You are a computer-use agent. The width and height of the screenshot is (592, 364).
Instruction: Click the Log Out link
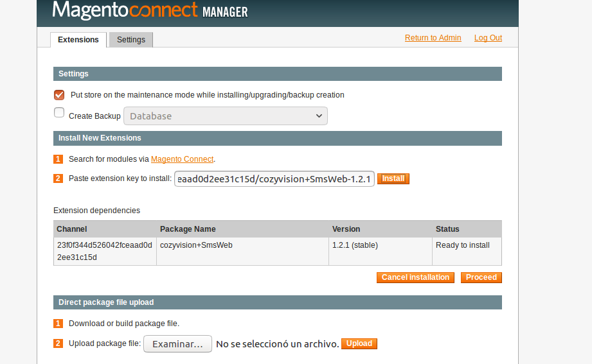[488, 38]
